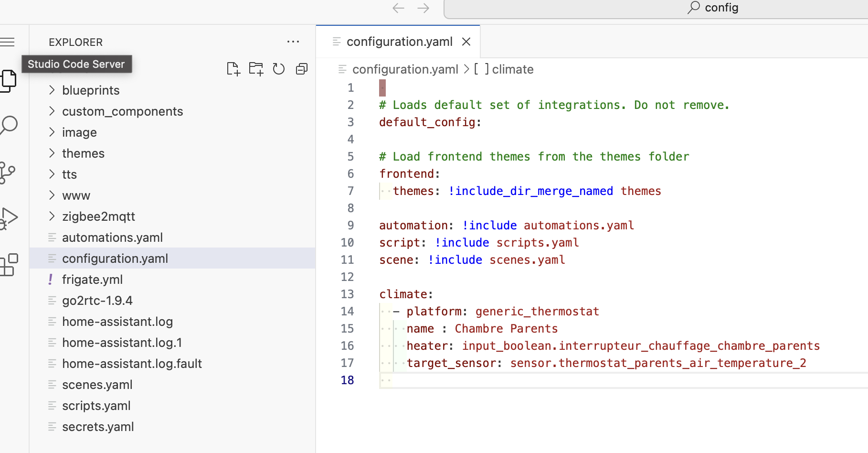Click the comment about default integrations
The image size is (868, 453).
pos(554,105)
